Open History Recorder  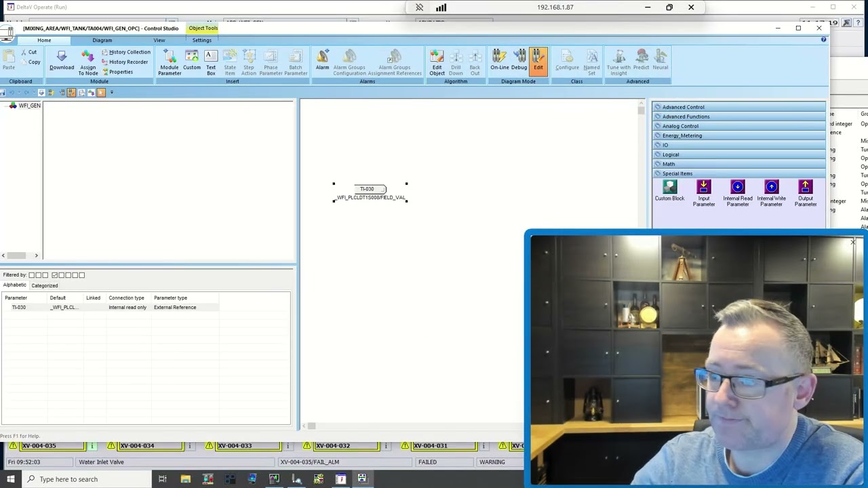coord(124,62)
